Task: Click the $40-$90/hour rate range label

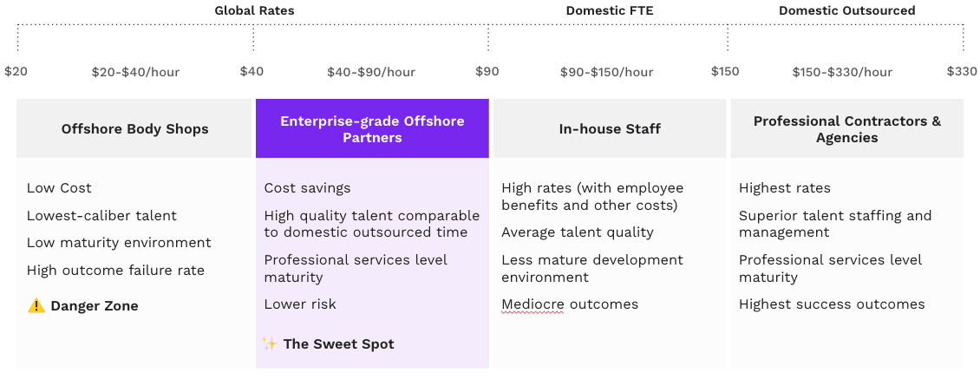Action: pyautogui.click(x=371, y=72)
